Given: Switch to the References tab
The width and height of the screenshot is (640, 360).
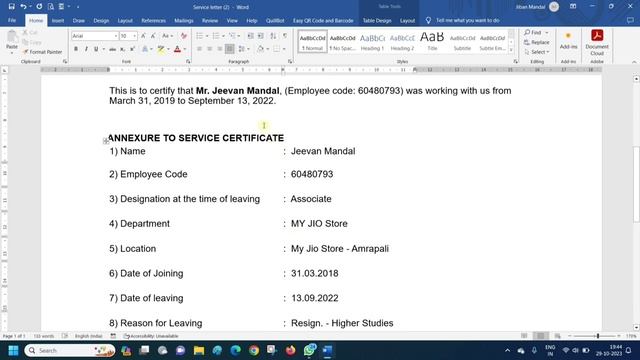Looking at the screenshot, I should point(153,20).
